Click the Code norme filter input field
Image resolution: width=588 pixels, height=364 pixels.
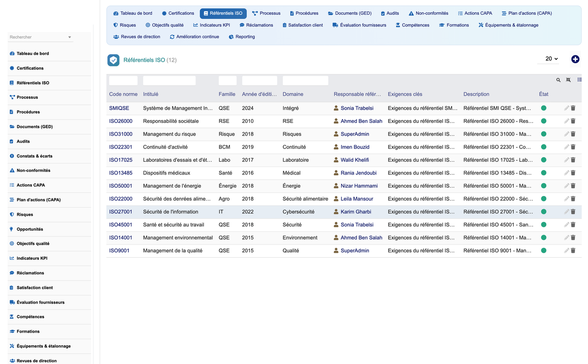(x=123, y=80)
